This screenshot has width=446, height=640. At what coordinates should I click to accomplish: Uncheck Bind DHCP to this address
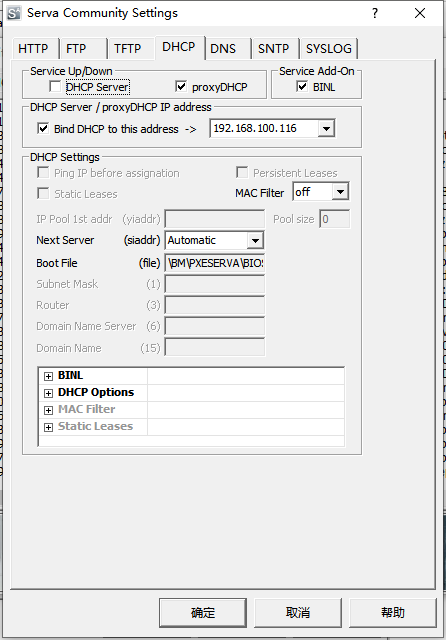[x=43, y=129]
